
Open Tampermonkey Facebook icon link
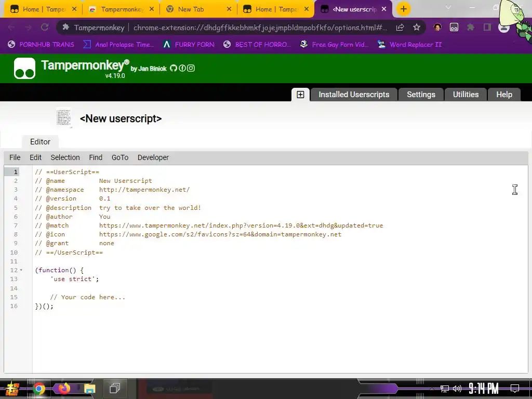point(182,68)
